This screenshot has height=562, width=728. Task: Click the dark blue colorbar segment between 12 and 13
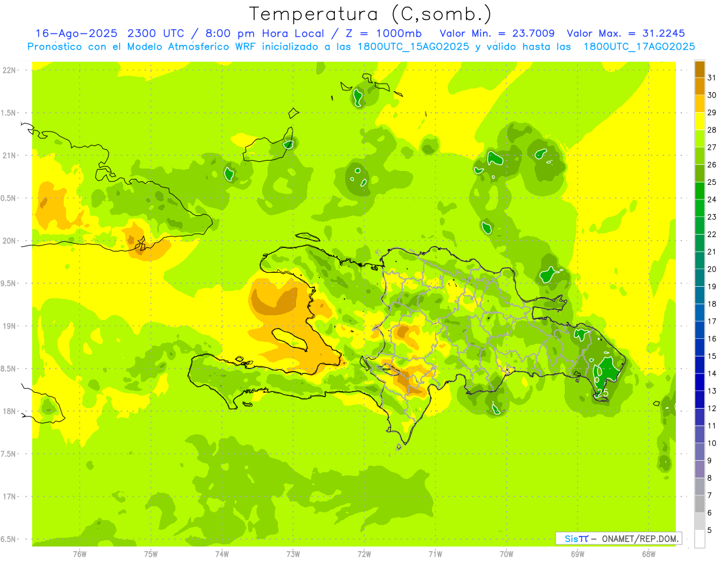tap(699, 400)
